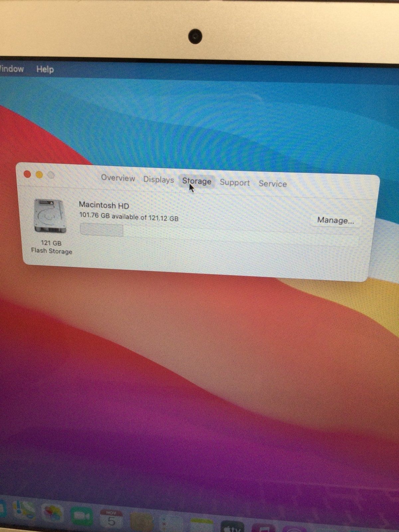This screenshot has width=399, height=532.
Task: Click the Manage... button
Action: 335,220
